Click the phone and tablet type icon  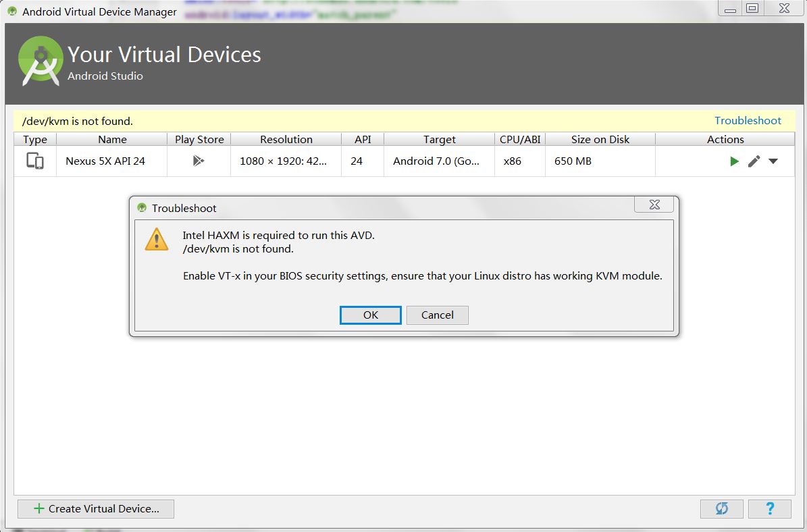35,161
